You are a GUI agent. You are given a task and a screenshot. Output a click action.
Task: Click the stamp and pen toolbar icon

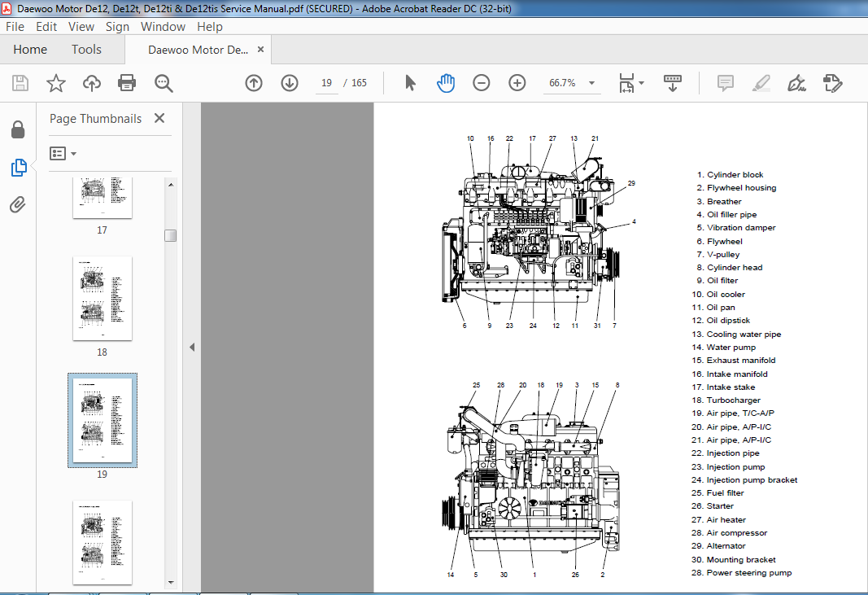point(832,83)
